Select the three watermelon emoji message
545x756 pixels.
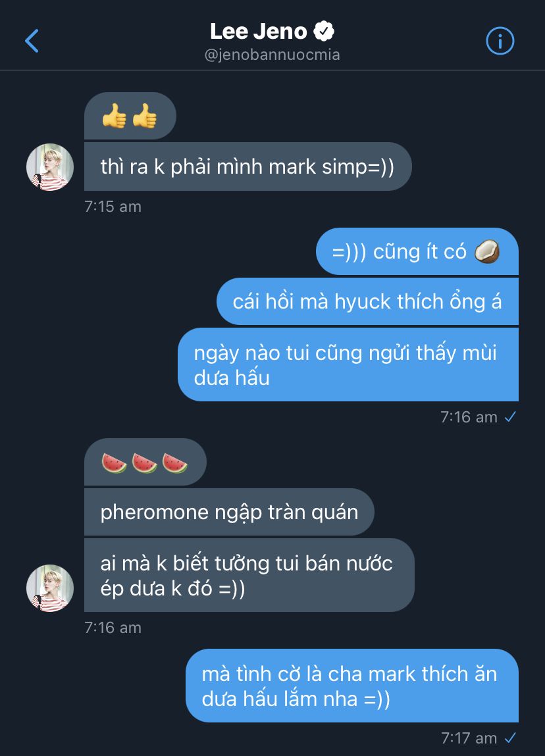click(145, 463)
